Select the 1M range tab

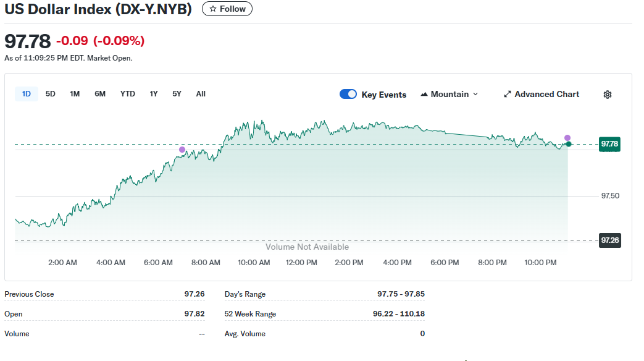click(x=75, y=94)
